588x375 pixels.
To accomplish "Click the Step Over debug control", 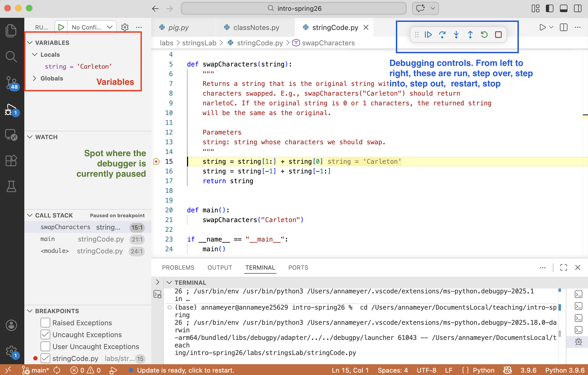I will [x=442, y=35].
